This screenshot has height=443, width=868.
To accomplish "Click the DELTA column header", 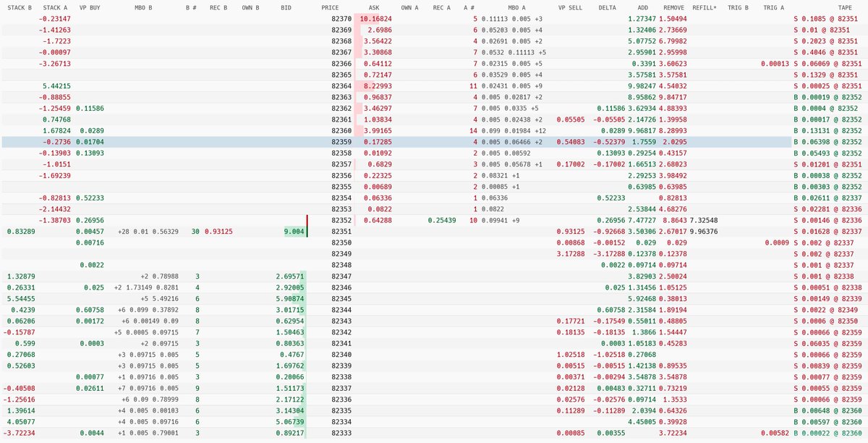I will coord(608,7).
